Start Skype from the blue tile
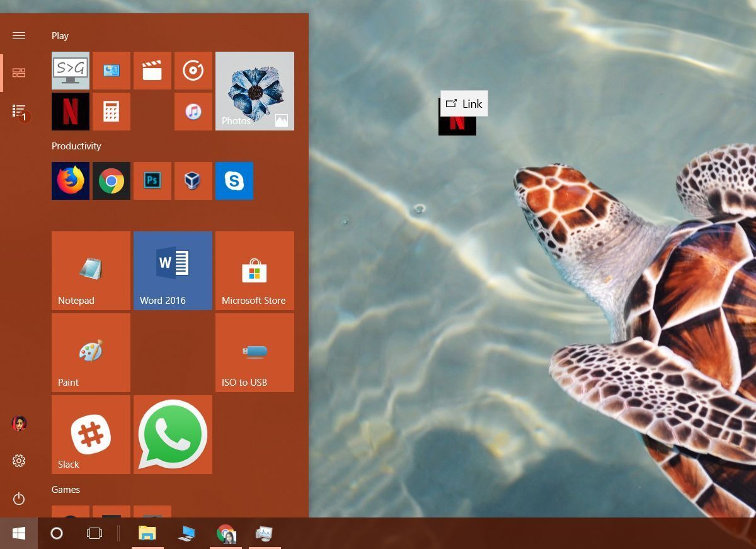 [234, 181]
